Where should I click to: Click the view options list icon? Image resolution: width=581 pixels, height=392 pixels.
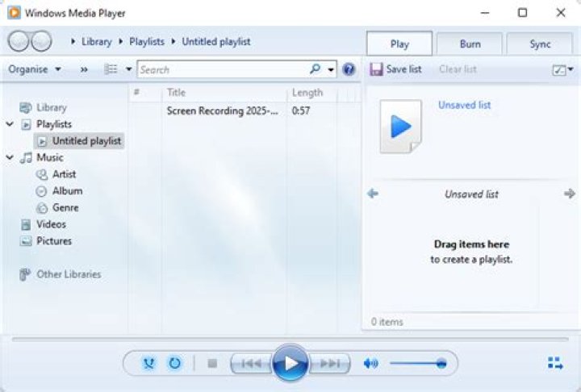(111, 69)
